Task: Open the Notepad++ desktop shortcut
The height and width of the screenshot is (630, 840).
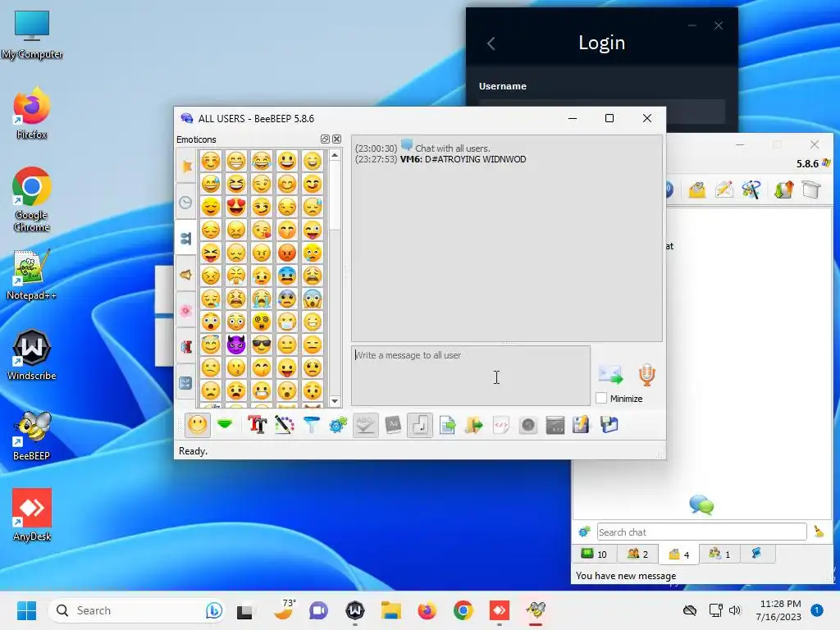Action: coord(32,274)
